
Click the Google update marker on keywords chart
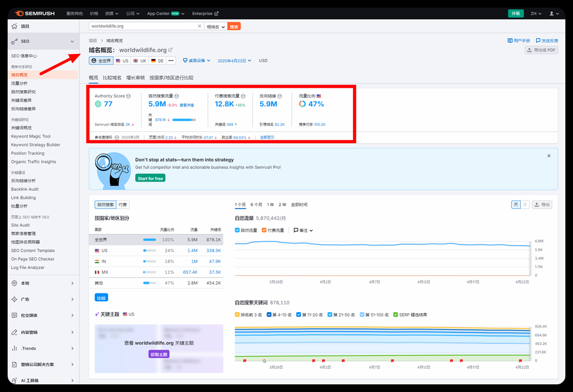click(x=264, y=361)
